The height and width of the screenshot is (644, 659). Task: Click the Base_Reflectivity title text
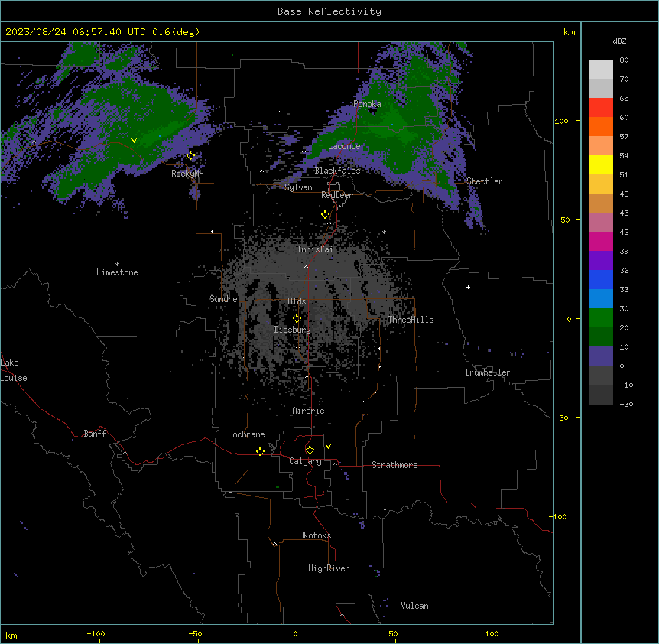pyautogui.click(x=329, y=11)
